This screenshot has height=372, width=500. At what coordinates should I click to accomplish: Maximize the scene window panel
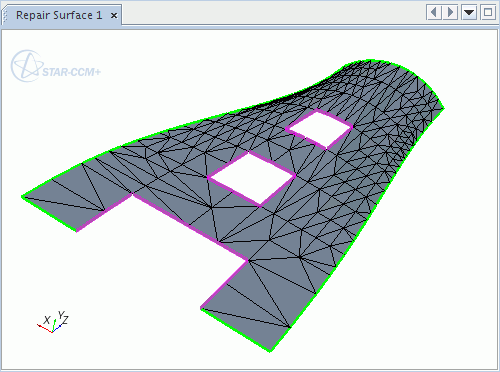click(x=488, y=13)
